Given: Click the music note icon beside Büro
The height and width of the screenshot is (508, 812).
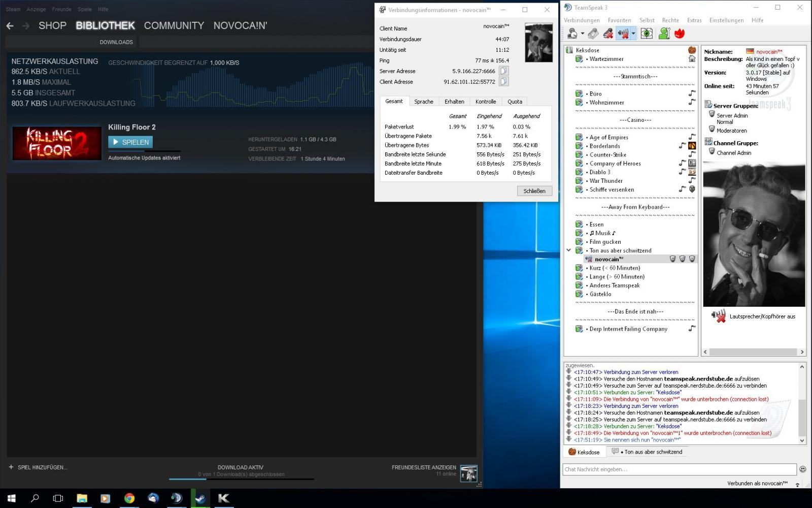Looking at the screenshot, I should [x=692, y=93].
